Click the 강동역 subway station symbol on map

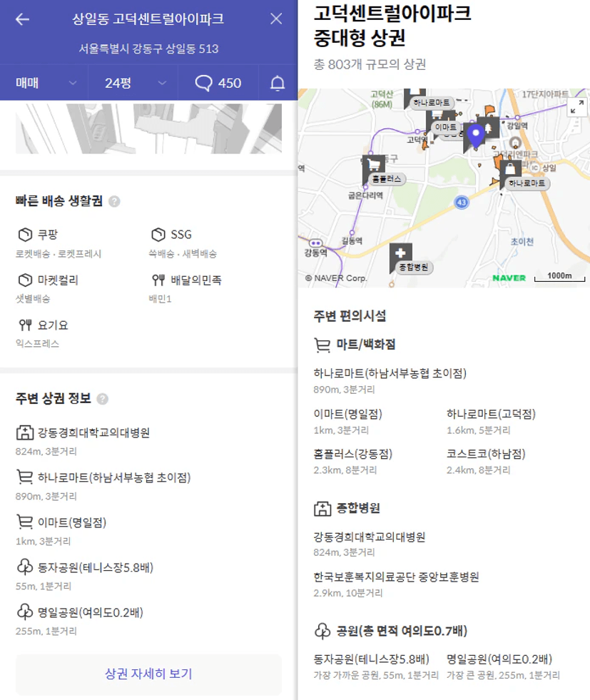pos(316,243)
